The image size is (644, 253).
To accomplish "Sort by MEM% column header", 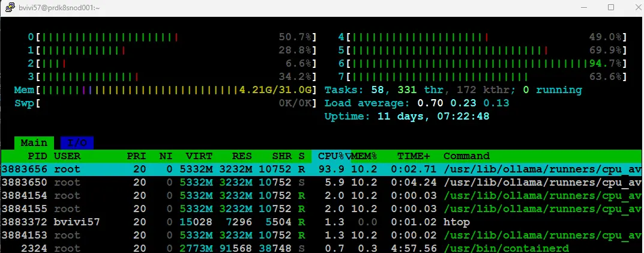I will [x=364, y=156].
